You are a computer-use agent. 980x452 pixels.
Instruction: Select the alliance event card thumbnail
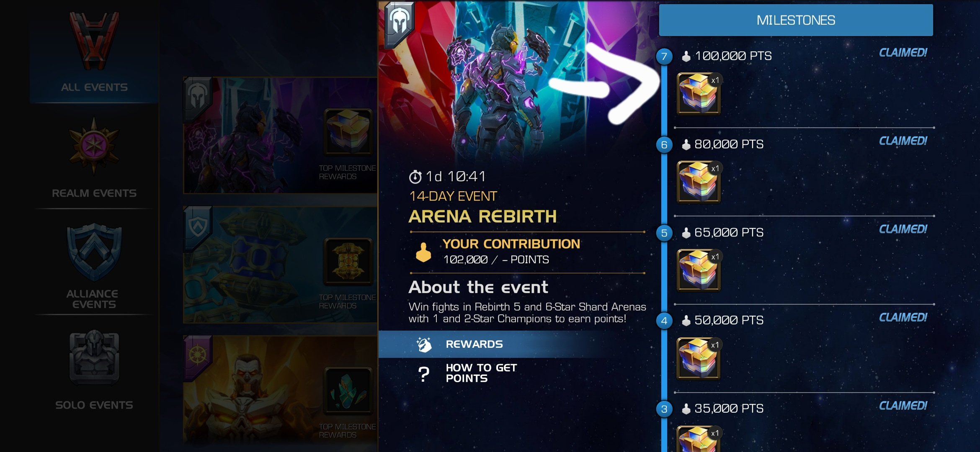pos(280,265)
